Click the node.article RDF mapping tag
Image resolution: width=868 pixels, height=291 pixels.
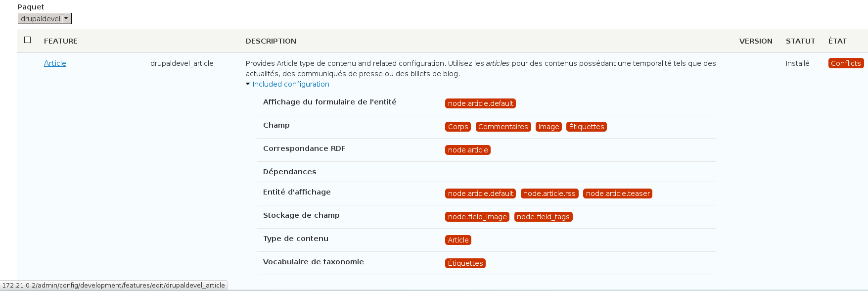[x=468, y=150]
